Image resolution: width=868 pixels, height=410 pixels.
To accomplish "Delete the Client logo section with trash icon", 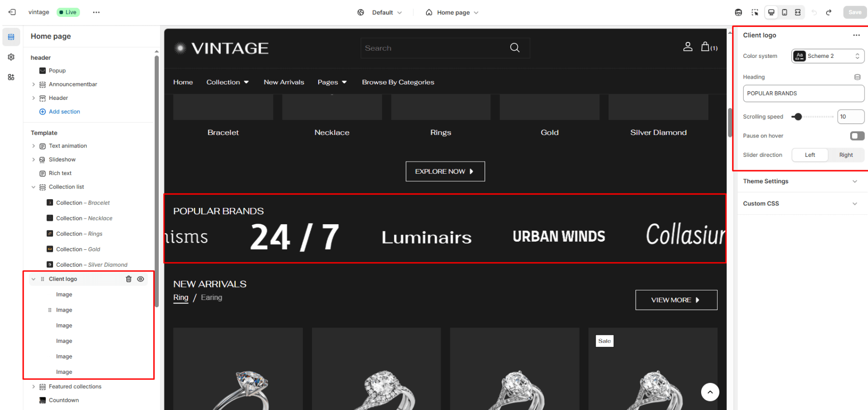I will (x=129, y=279).
